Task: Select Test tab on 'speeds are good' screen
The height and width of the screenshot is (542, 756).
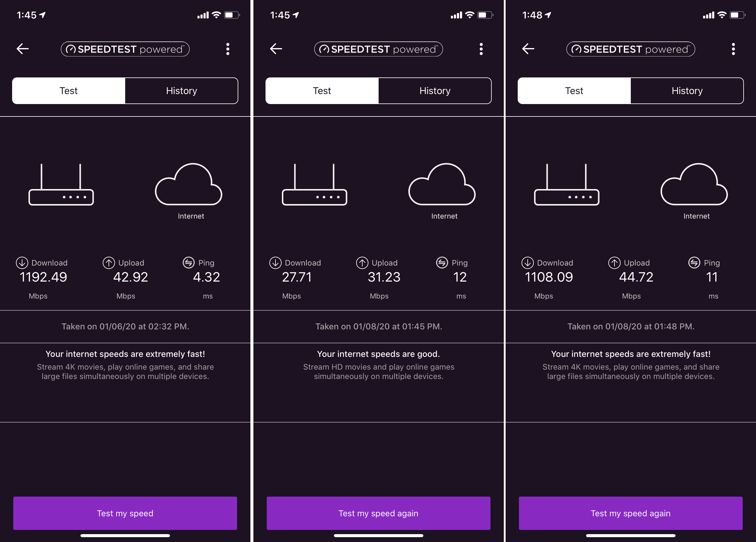Action: pyautogui.click(x=322, y=91)
